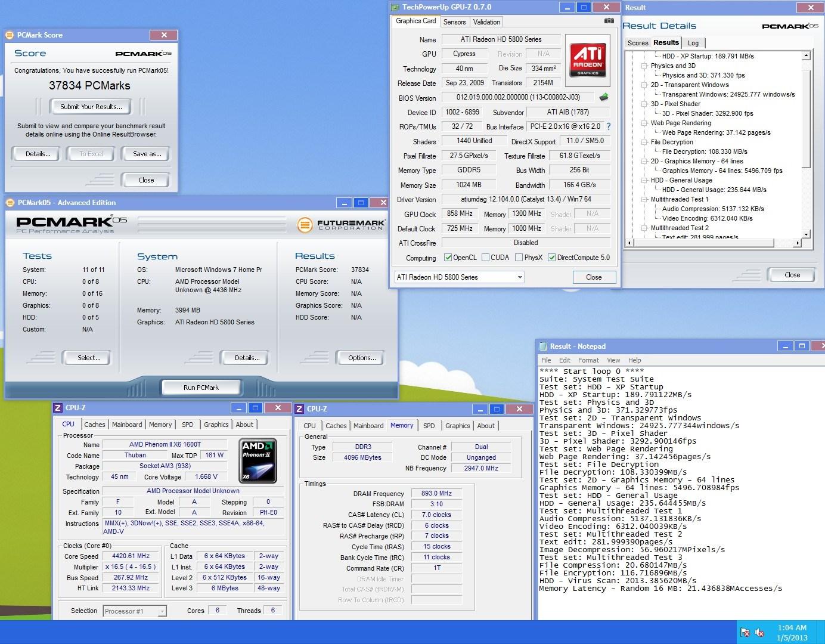The image size is (825, 644).
Task: Collapse the Multithreaded Test 1 node
Action: (x=644, y=200)
